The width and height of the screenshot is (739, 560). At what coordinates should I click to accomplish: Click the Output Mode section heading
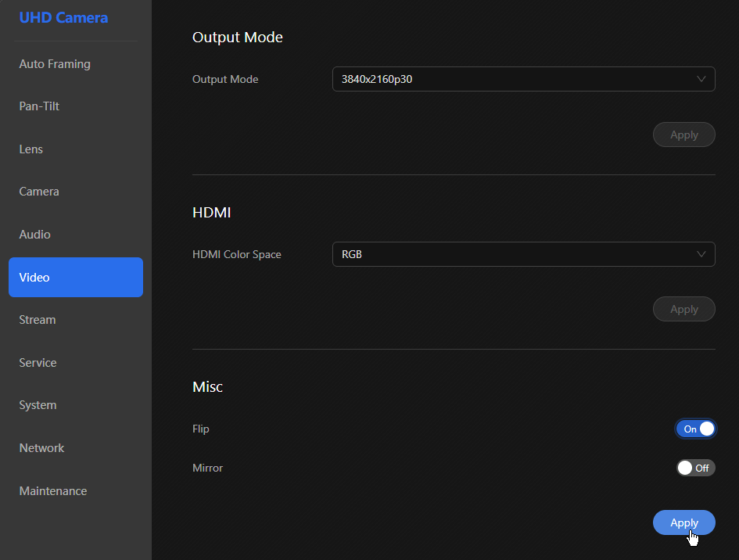[238, 38]
